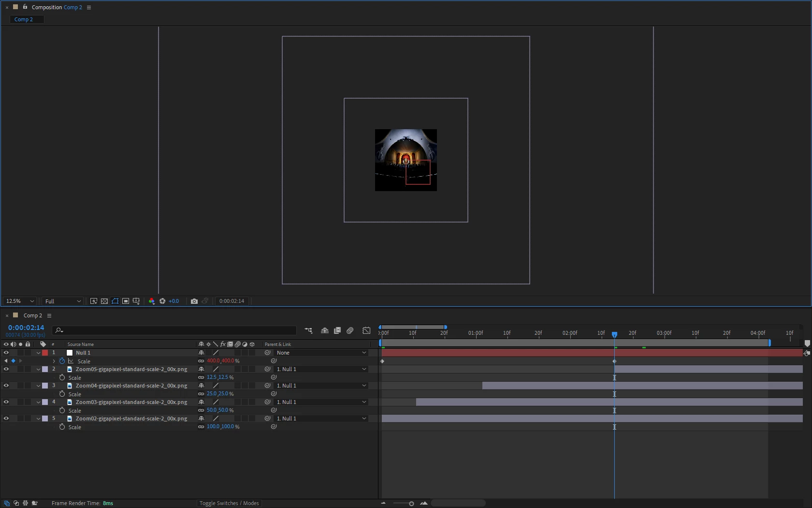812x508 pixels.
Task: Click the lavender label color of Zoom05
Action: [x=45, y=369]
